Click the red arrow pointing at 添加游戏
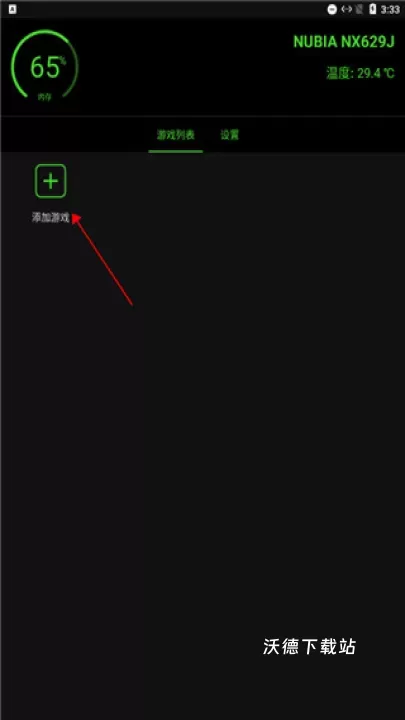Screen dimensions: 405x720 [x=102, y=259]
